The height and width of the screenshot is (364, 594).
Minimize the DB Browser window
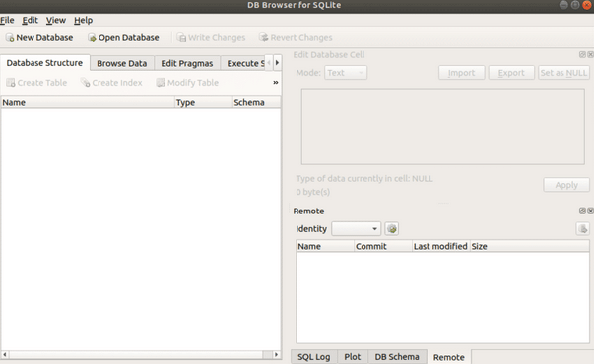click(563, 5)
